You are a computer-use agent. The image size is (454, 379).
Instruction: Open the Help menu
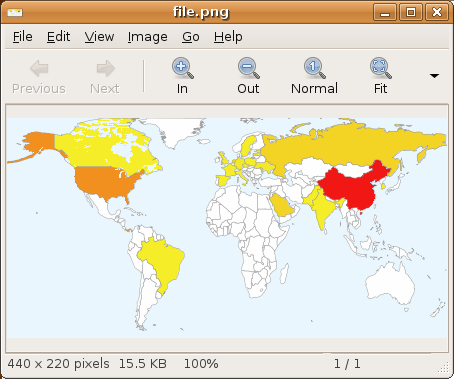pos(228,37)
